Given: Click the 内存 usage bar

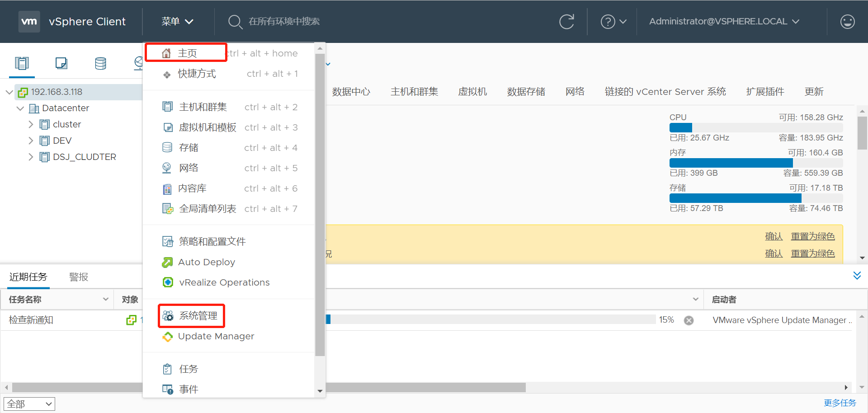Looking at the screenshot, I should (x=756, y=163).
